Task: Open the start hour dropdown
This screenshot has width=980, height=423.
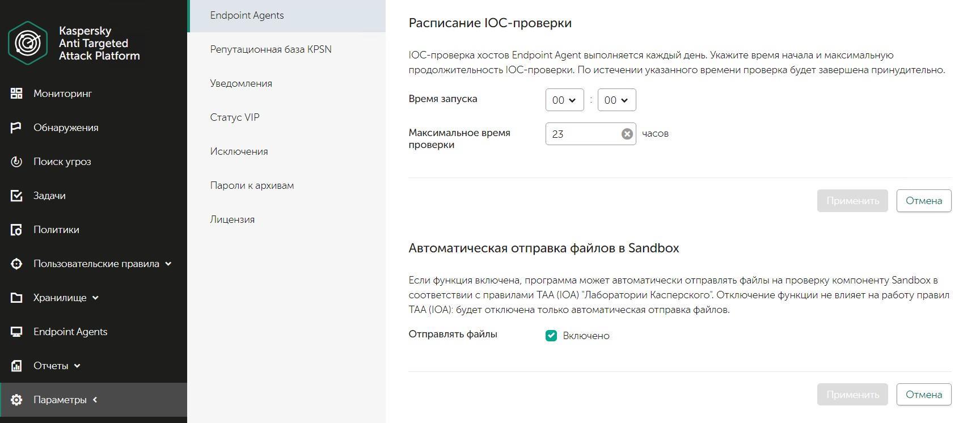Action: 564,100
